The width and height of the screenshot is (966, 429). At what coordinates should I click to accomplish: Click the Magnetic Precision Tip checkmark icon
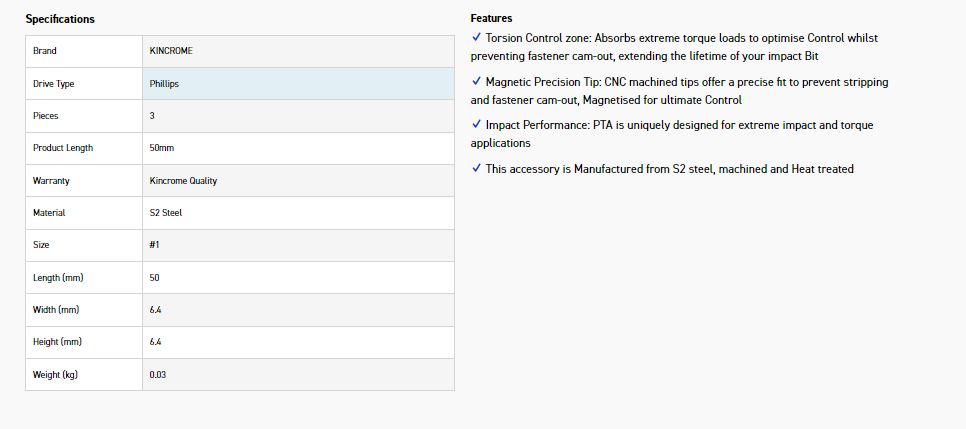click(476, 81)
